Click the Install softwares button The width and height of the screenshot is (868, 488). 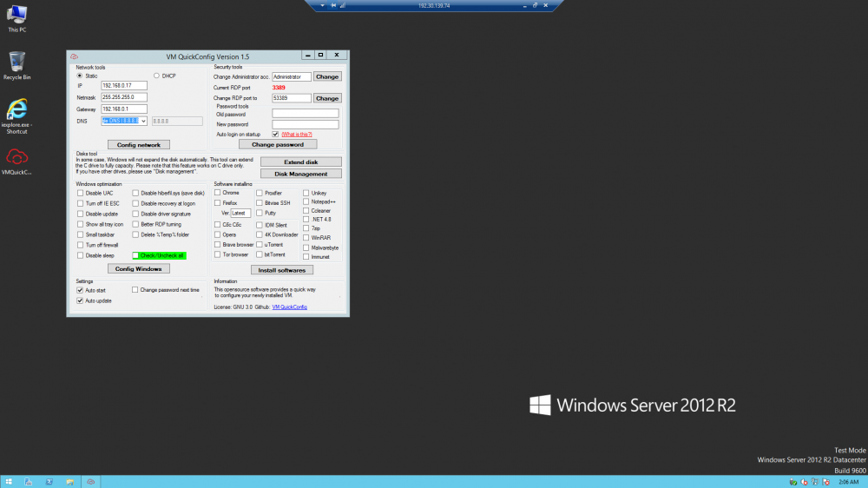pyautogui.click(x=282, y=270)
